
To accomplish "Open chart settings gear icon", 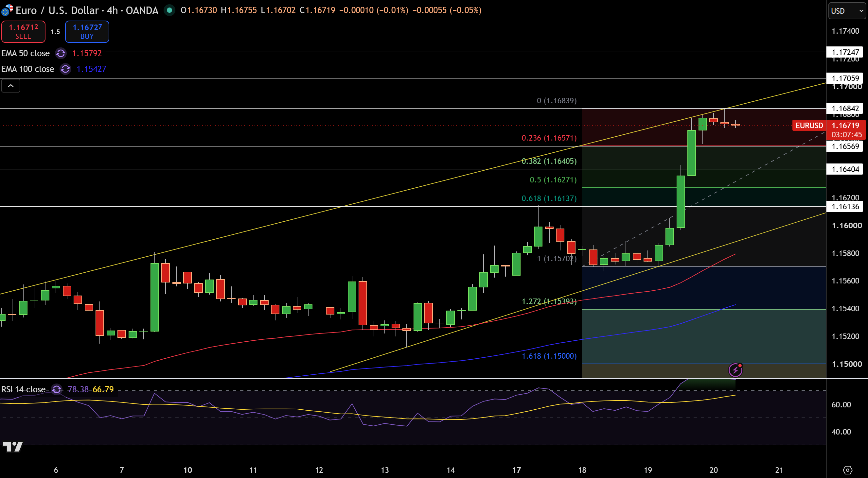I will pos(847,470).
